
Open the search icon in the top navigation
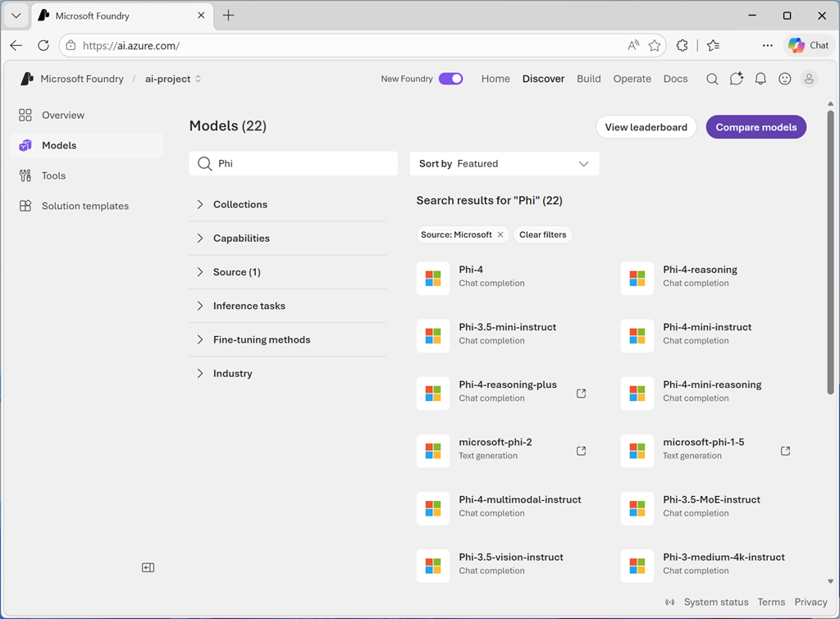click(x=712, y=79)
